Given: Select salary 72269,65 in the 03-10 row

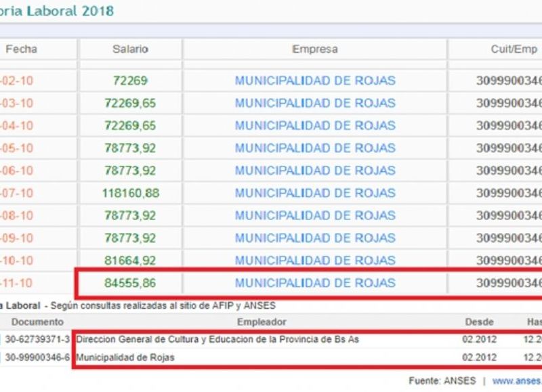Looking at the screenshot, I should pos(130,103).
